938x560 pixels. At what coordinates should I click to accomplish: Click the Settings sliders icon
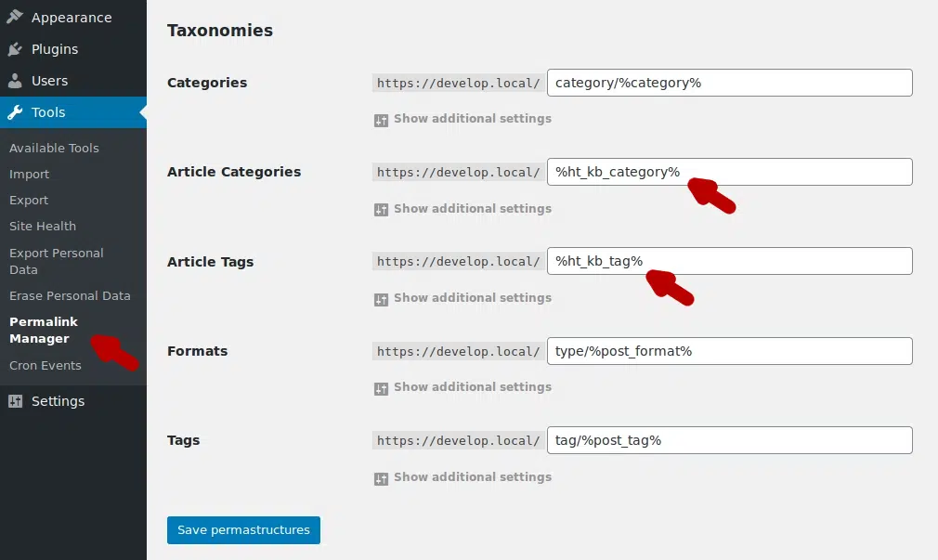tap(15, 401)
